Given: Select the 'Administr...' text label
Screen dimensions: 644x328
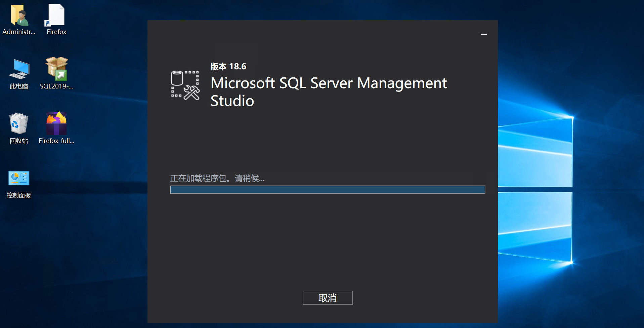Looking at the screenshot, I should [19, 32].
